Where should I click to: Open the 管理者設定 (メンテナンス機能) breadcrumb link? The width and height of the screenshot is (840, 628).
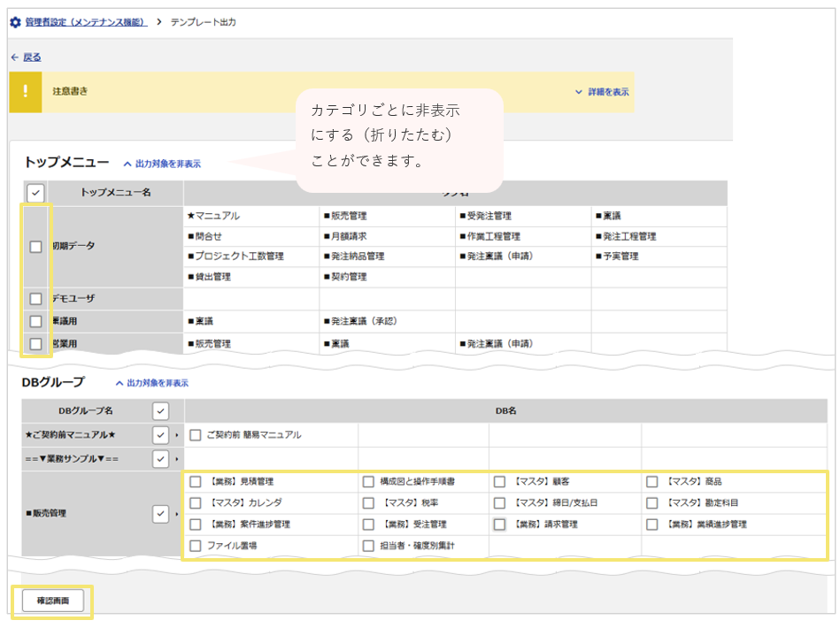coord(86,22)
